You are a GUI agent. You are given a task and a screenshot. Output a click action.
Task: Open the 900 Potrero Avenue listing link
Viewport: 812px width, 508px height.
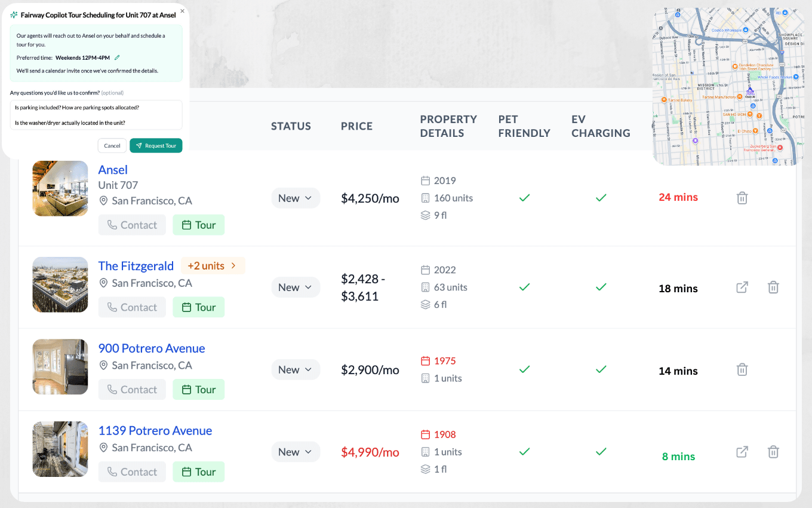pyautogui.click(x=152, y=348)
